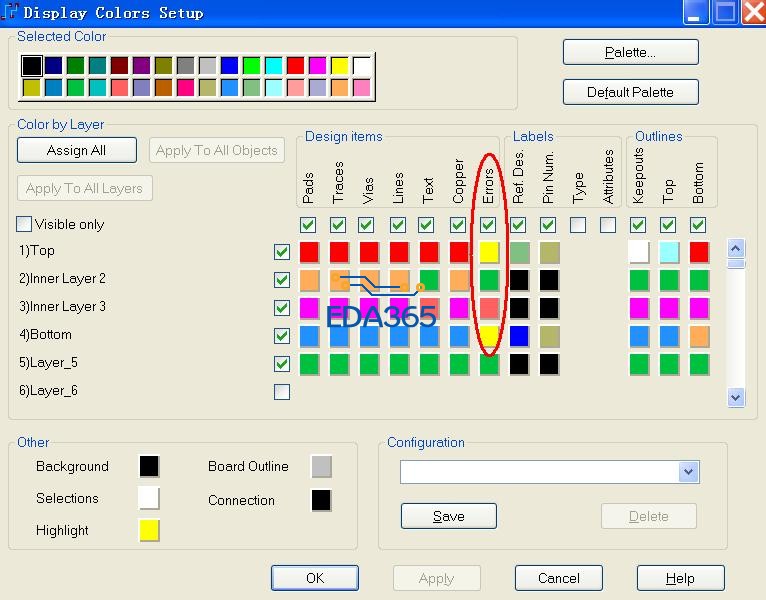This screenshot has height=600, width=766.
Task: Click Layer_5 Pads green swatch
Action: coord(309,364)
